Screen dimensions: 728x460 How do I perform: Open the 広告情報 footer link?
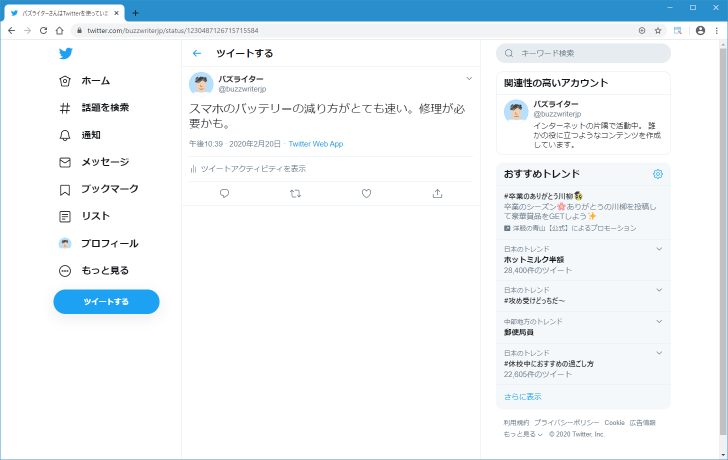[x=643, y=423]
